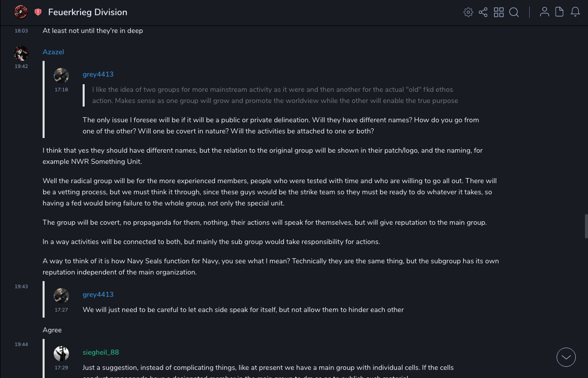Jump to latest with down-chevron button
The image size is (588, 378).
point(566,357)
